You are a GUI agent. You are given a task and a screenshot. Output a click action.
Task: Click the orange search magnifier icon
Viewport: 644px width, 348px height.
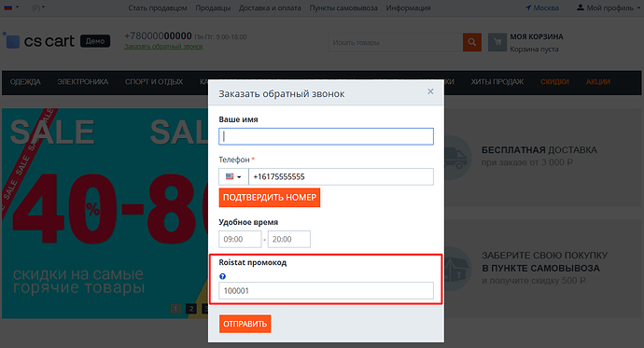472,42
